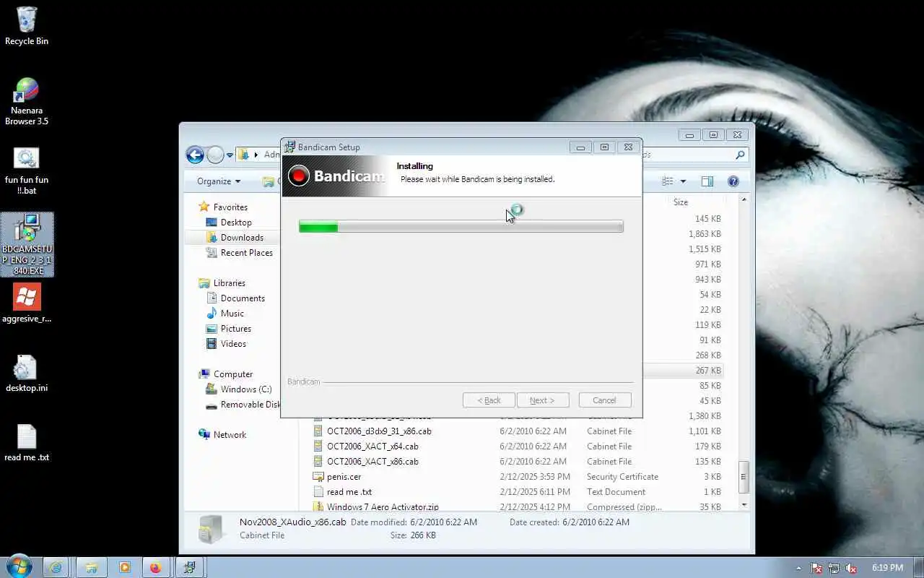Open the clock showing 6:19 PM
The height and width of the screenshot is (578, 924).
[x=887, y=568]
